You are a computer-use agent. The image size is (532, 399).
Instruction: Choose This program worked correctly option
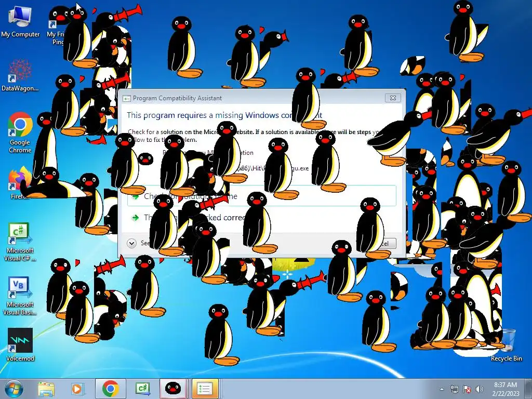tap(262, 217)
